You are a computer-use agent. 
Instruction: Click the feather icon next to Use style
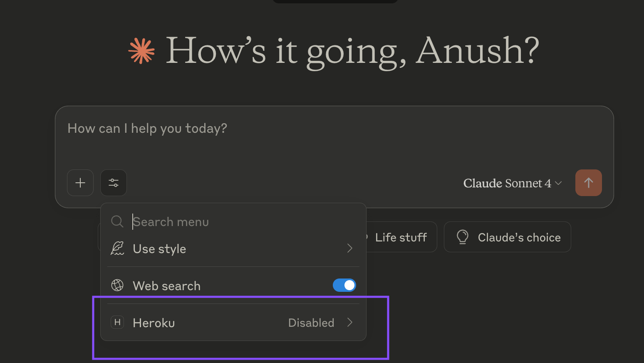pos(117,248)
